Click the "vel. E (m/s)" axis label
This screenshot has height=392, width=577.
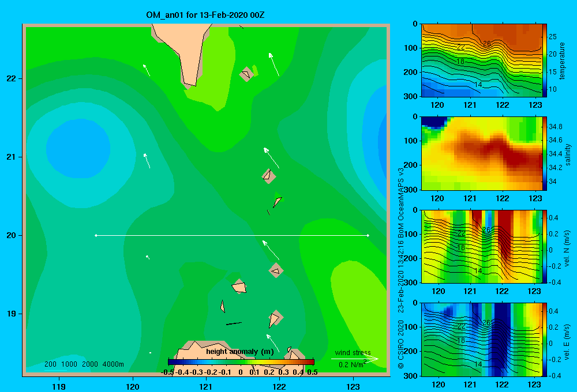tap(567, 341)
